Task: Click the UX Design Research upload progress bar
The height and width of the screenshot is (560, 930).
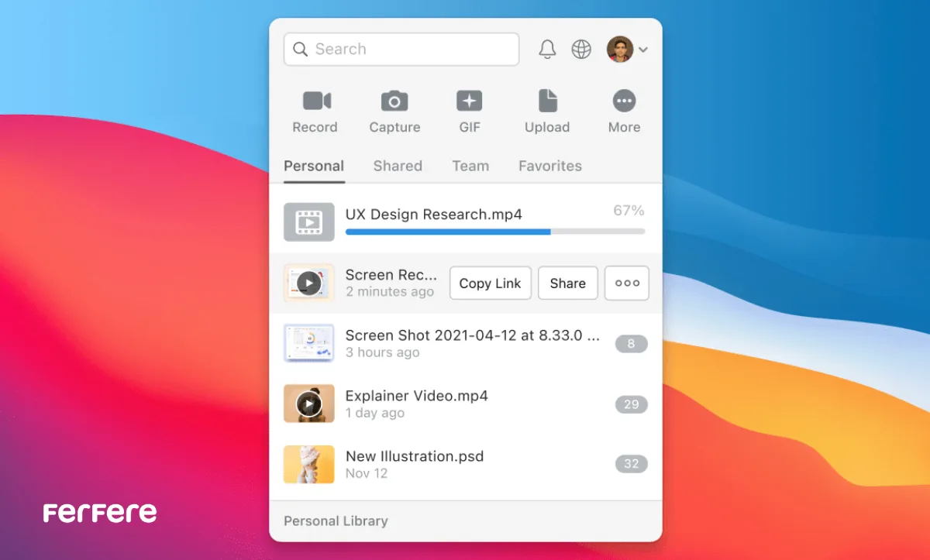Action: 494,232
